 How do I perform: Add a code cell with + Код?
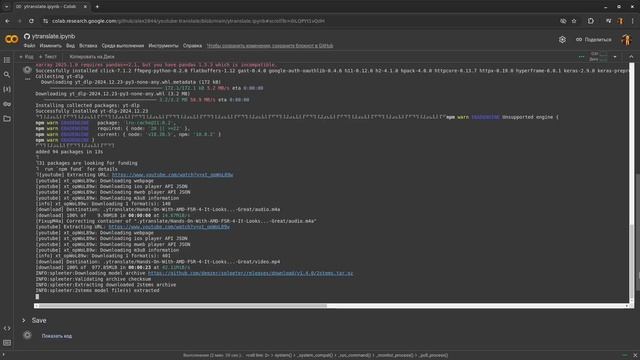[x=27, y=57]
